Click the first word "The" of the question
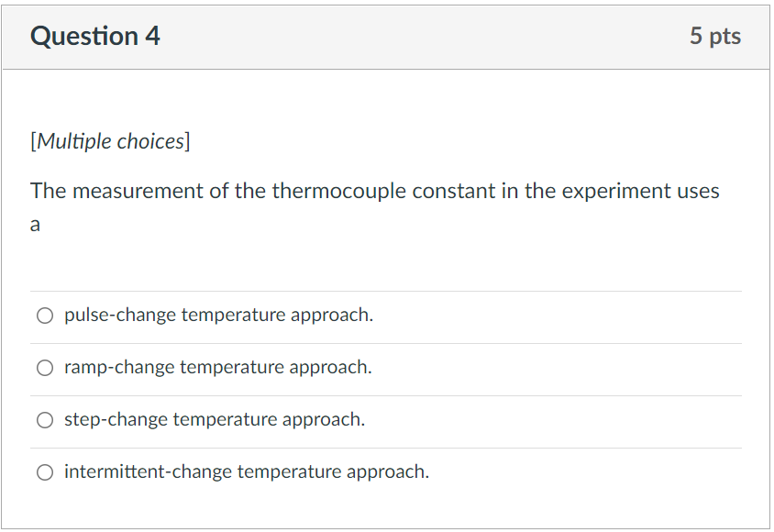The width and height of the screenshot is (774, 532). click(x=49, y=191)
